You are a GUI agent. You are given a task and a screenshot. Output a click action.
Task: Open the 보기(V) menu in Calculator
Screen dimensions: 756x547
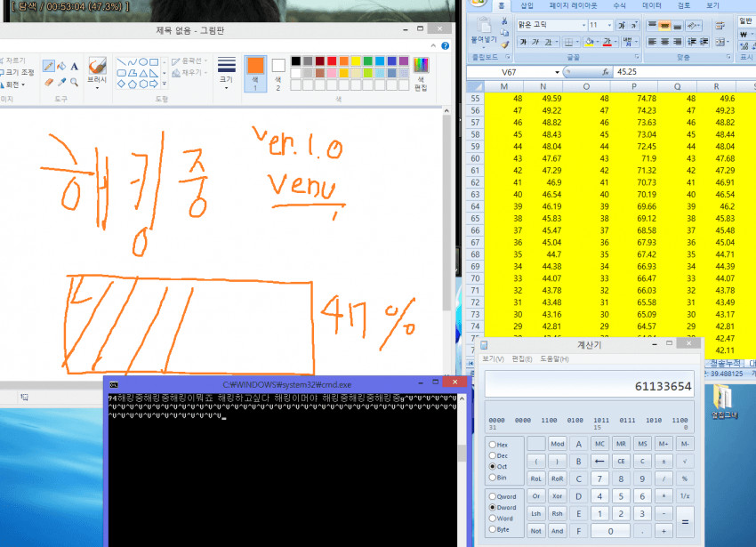[493, 358]
